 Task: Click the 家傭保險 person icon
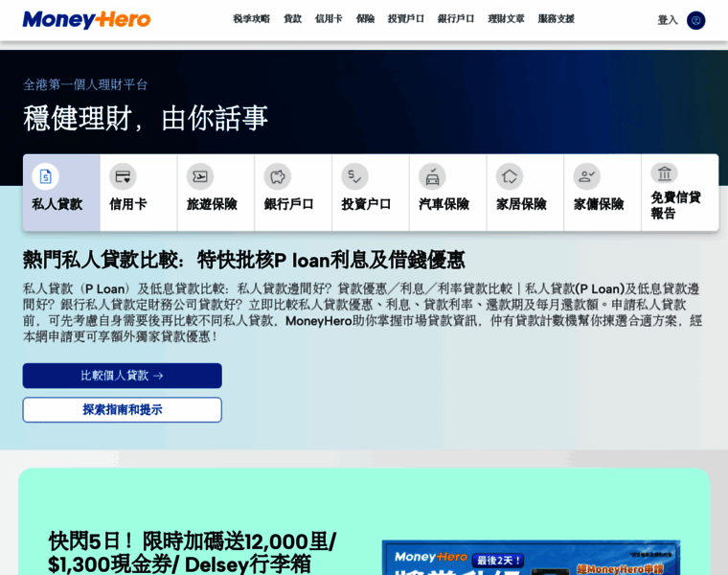click(x=587, y=176)
